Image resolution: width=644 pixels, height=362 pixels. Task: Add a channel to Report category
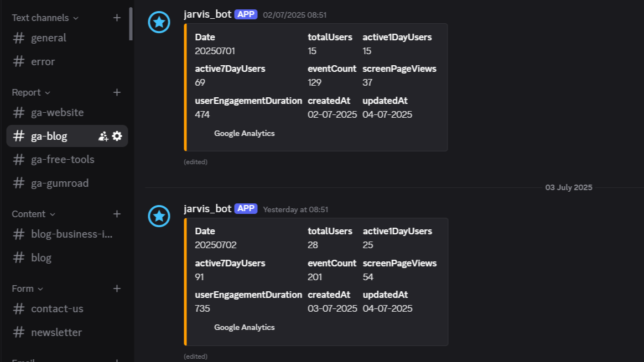click(117, 92)
